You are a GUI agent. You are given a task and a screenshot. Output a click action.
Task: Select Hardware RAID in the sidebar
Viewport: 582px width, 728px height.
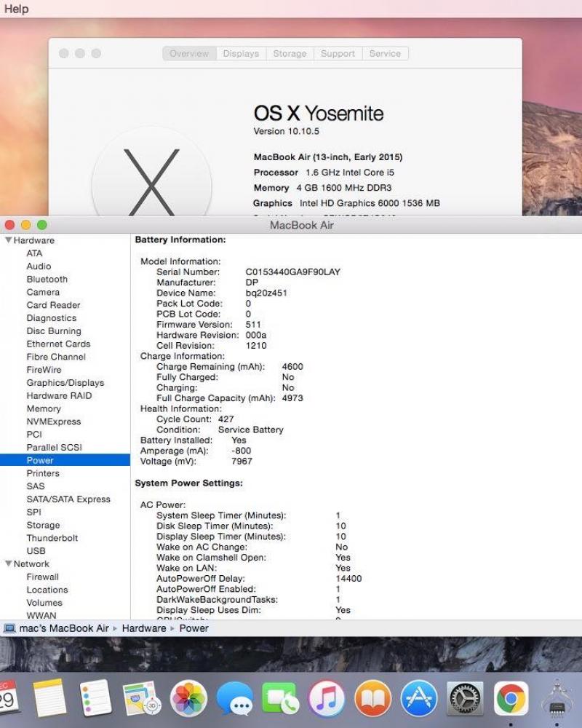point(60,396)
